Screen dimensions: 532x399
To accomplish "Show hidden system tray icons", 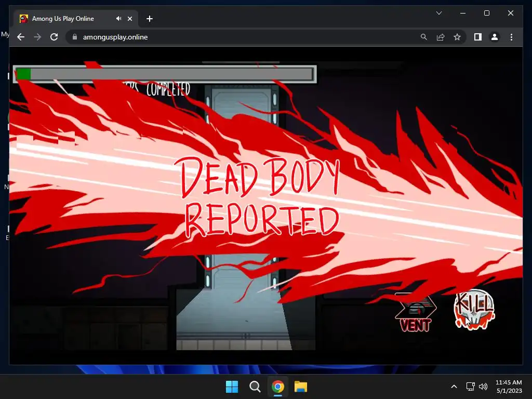I will pos(454,387).
